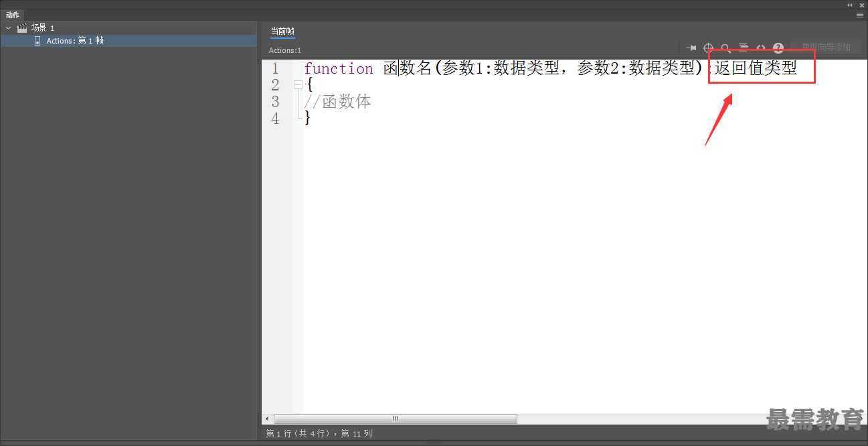The image size is (868, 446).
Task: Click the 返回值类型 text in the code
Action: 756,68
